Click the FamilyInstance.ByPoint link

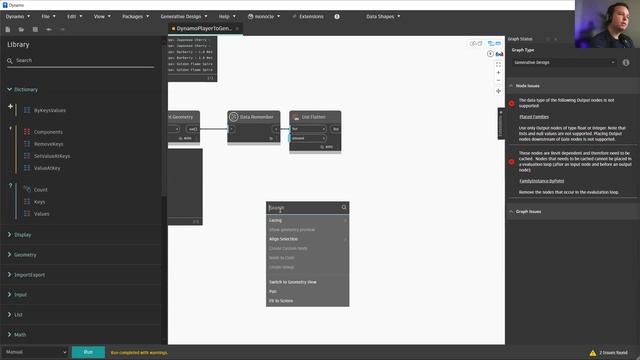coord(542,181)
